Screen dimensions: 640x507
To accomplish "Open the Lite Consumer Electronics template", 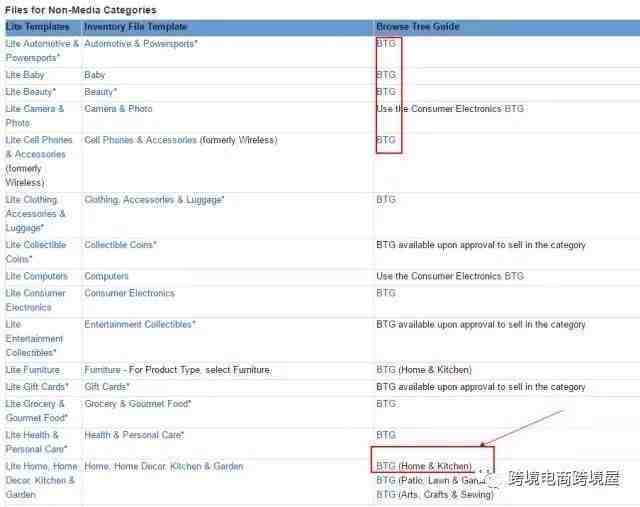I will (x=36, y=300).
